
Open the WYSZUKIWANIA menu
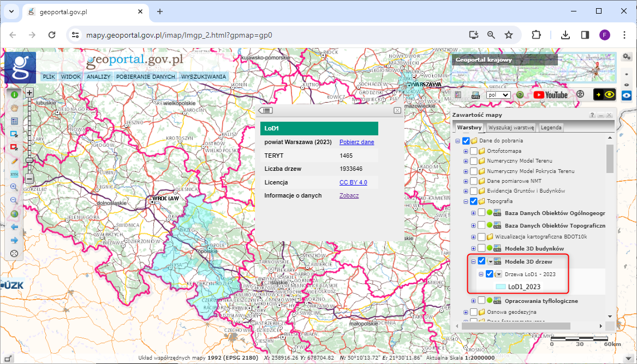204,76
